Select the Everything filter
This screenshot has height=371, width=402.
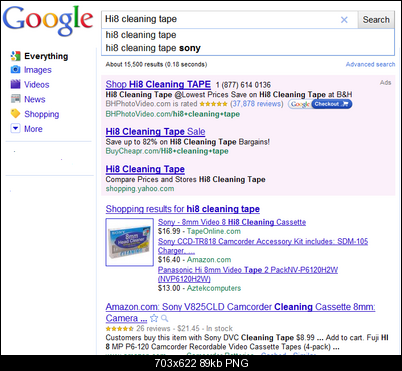click(x=46, y=56)
